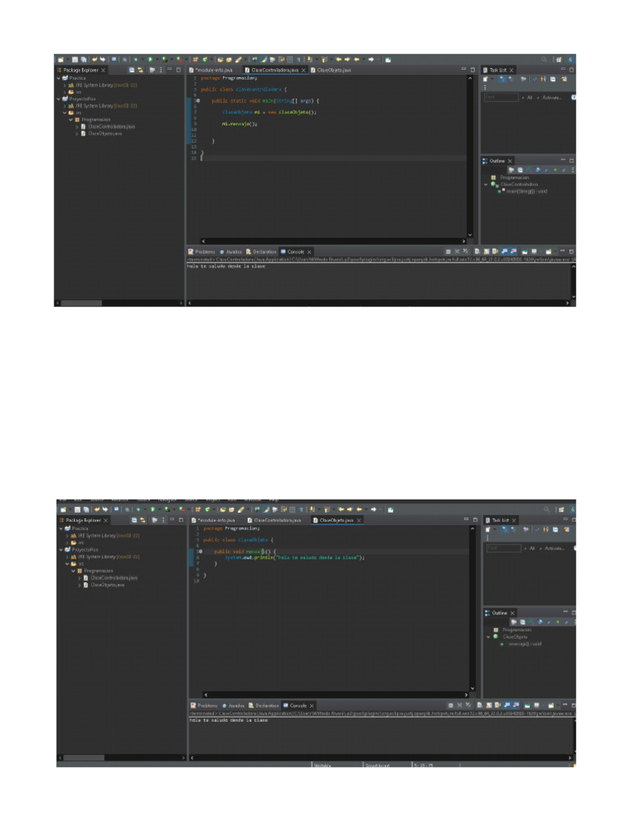
Task: Click All link in ClaseControladora window's Task List
Action: [x=529, y=98]
